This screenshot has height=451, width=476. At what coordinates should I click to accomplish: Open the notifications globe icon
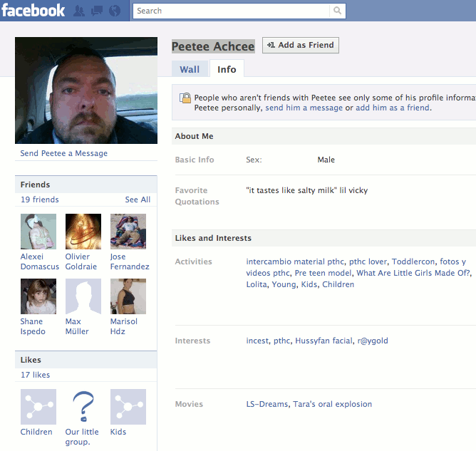coord(115,11)
